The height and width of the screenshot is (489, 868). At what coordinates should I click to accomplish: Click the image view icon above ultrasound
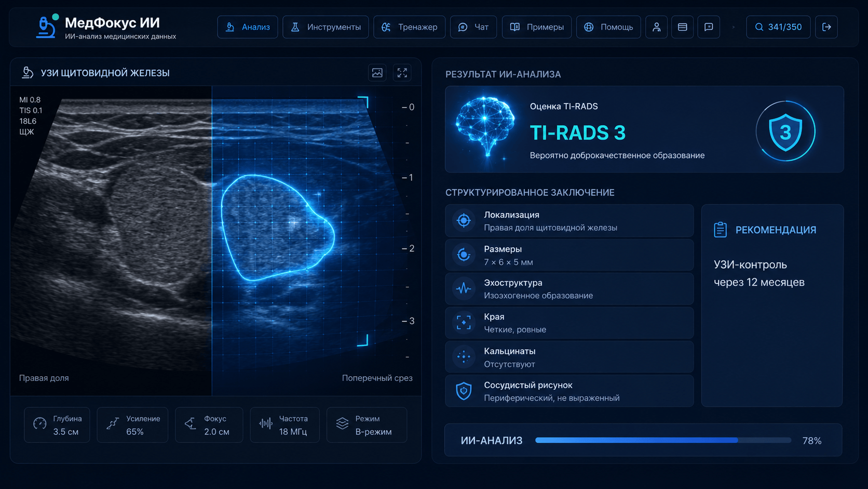point(377,73)
